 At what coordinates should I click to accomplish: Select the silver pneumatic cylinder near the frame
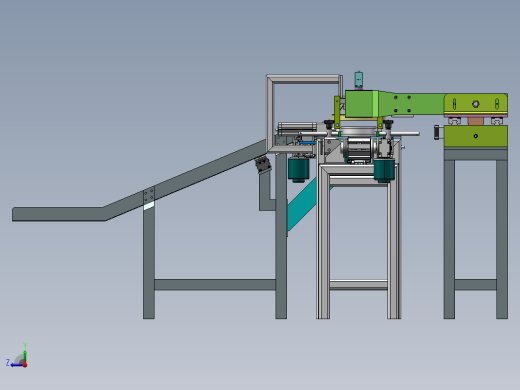tap(297, 128)
